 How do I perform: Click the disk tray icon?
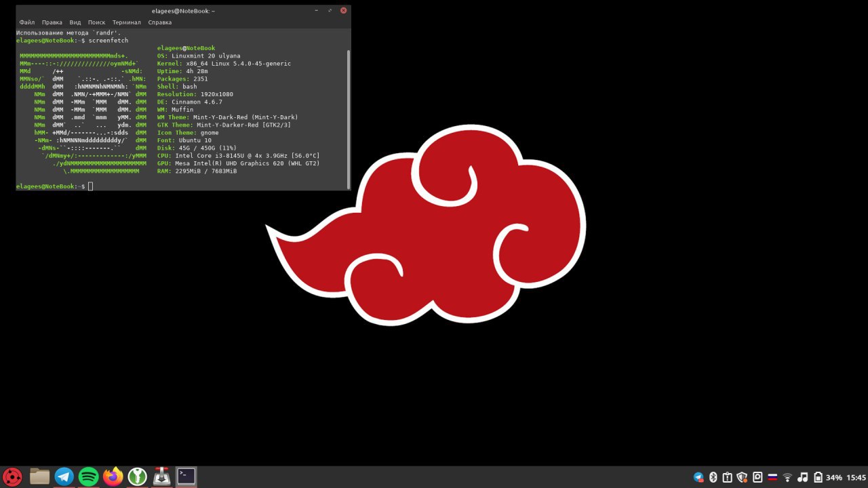point(757,477)
